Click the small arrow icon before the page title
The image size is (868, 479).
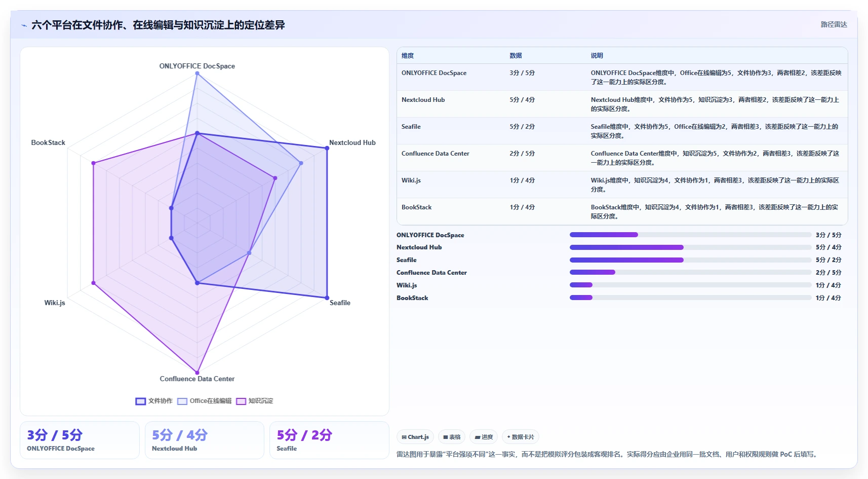24,25
